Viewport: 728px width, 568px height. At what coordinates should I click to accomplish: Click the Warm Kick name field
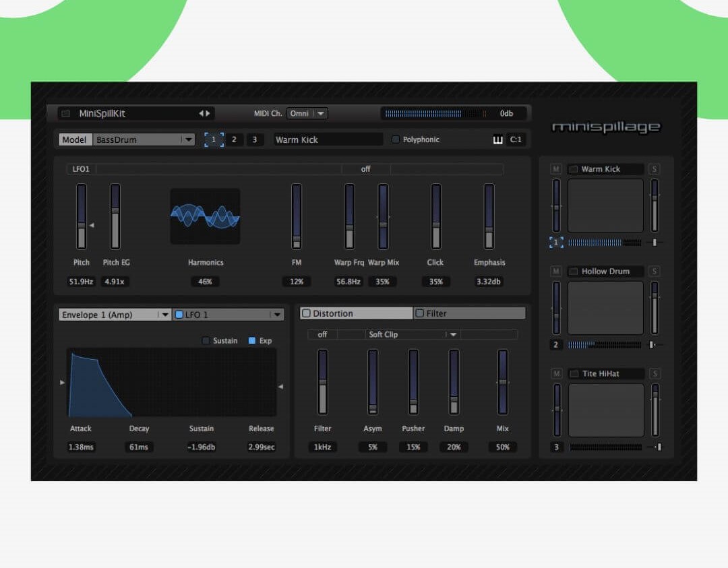pos(328,140)
